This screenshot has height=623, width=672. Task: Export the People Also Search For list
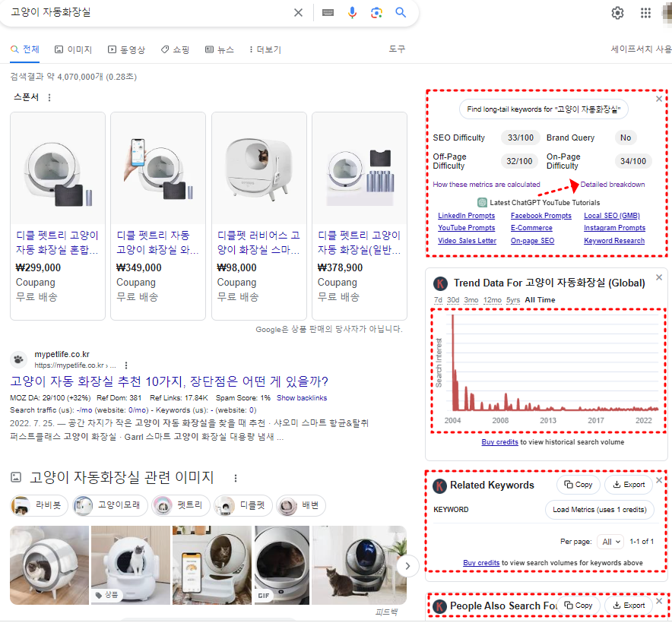(x=629, y=606)
